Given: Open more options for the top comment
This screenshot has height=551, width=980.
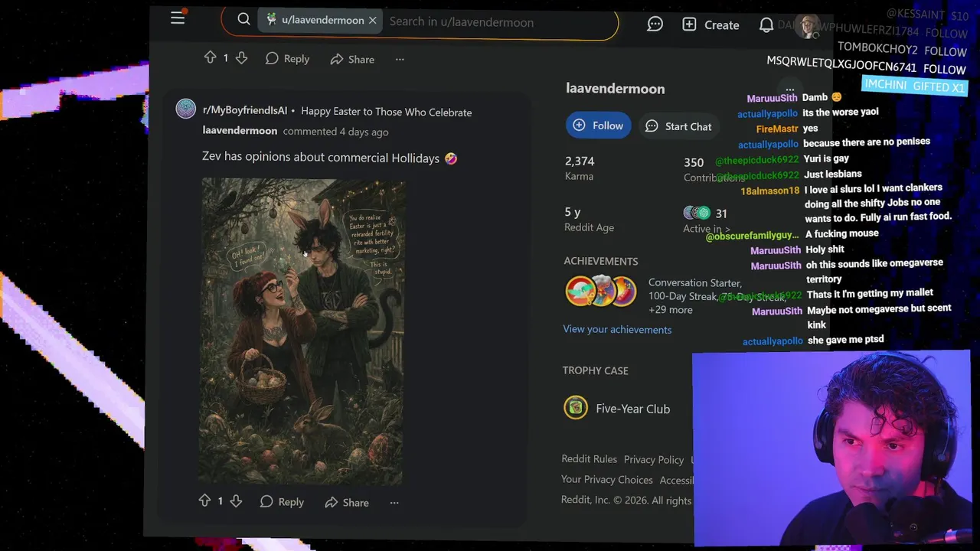Looking at the screenshot, I should [x=400, y=59].
